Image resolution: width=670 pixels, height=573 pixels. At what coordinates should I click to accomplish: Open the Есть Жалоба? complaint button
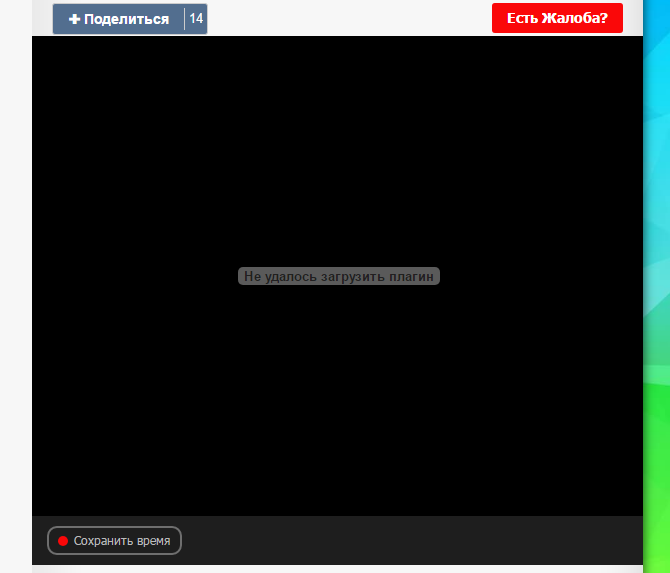pos(557,18)
